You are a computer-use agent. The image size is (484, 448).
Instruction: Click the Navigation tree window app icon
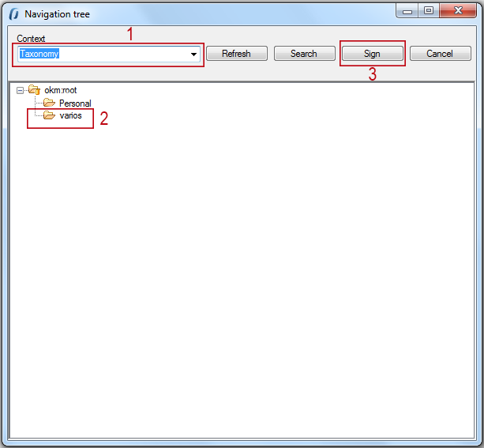pos(14,14)
